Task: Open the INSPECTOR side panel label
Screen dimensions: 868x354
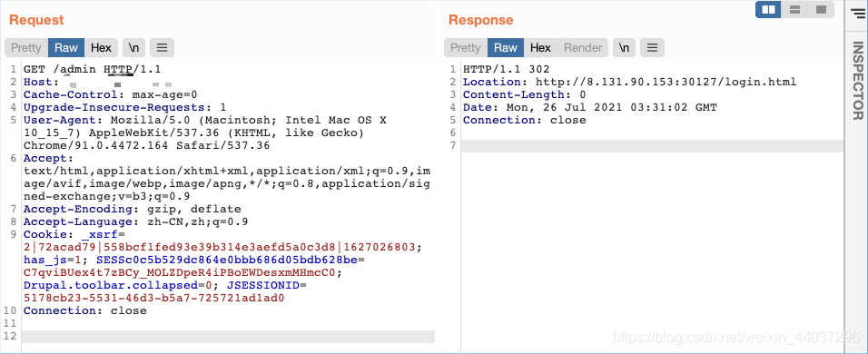Action: [x=857, y=81]
